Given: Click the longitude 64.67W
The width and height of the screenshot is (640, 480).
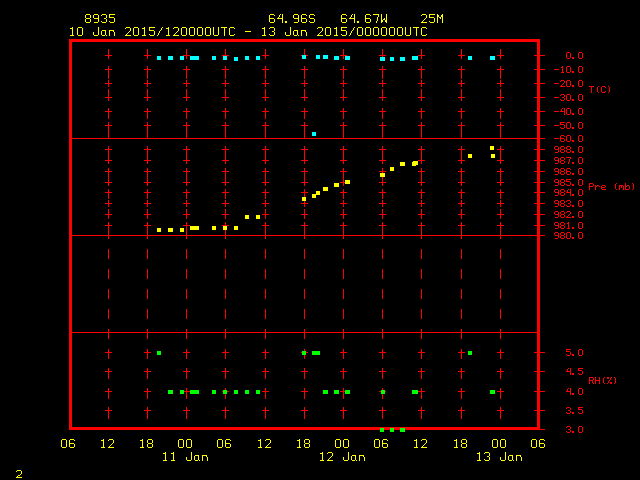Looking at the screenshot, I should click(364, 19).
